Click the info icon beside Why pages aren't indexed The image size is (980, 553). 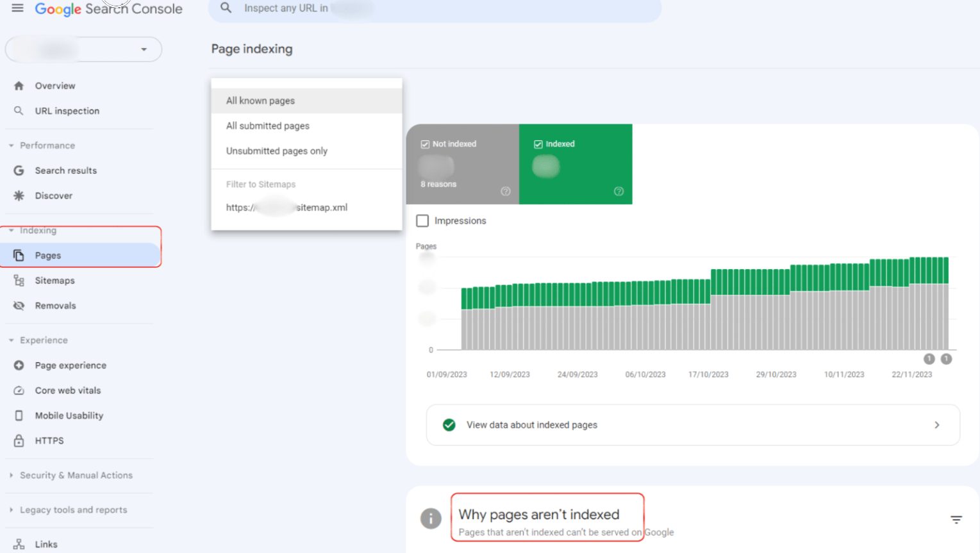[431, 518]
